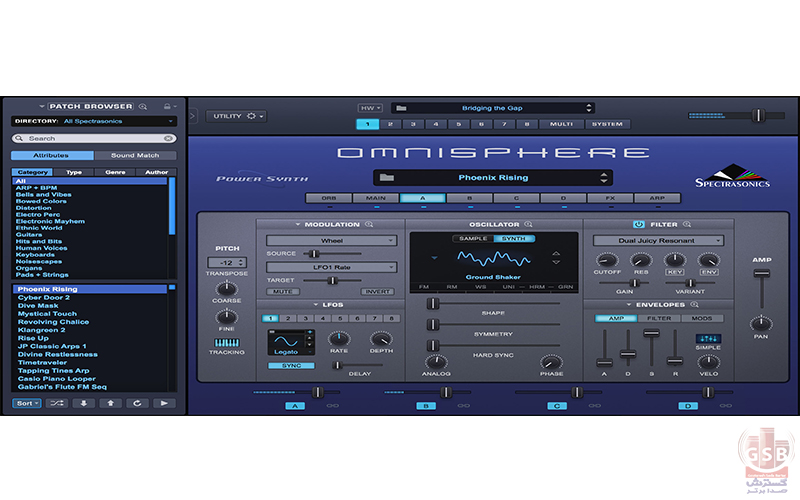Enable the LFO Sync toggle
The height and width of the screenshot is (500, 800).
290,366
